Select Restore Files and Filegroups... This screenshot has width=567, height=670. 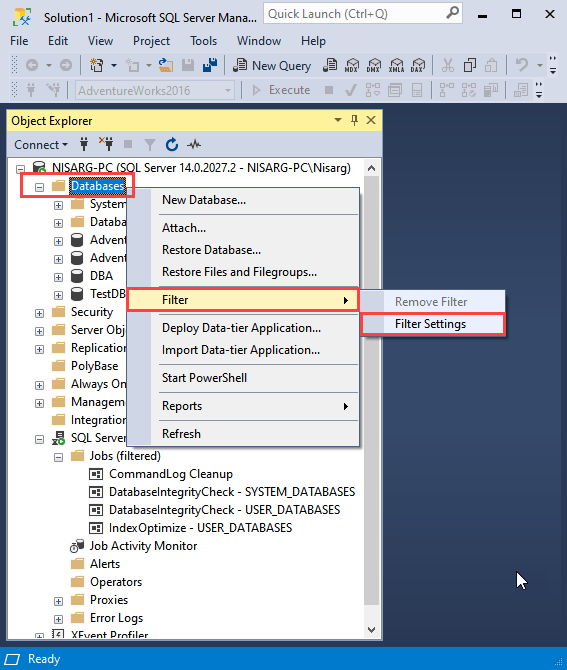(243, 272)
